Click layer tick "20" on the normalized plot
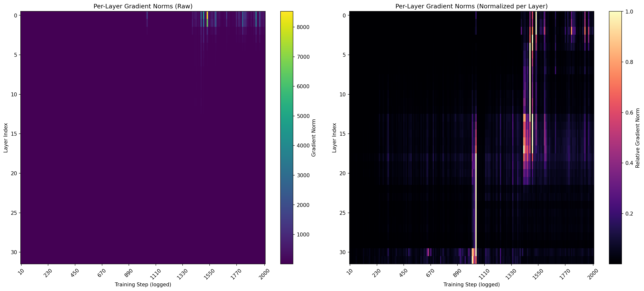 tap(343, 173)
